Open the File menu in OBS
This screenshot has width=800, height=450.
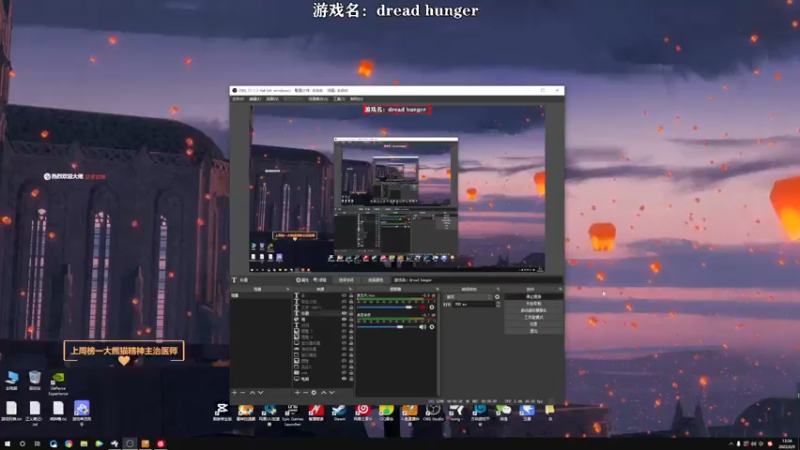[x=238, y=99]
